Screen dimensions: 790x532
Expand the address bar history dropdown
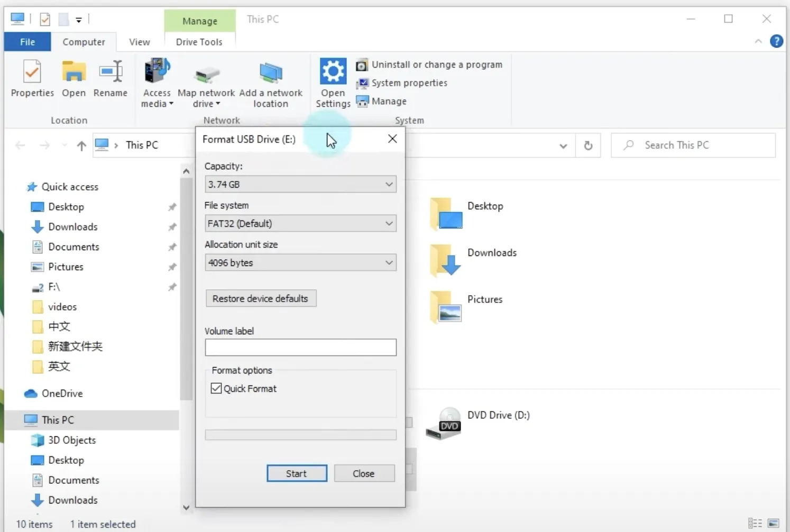point(563,146)
